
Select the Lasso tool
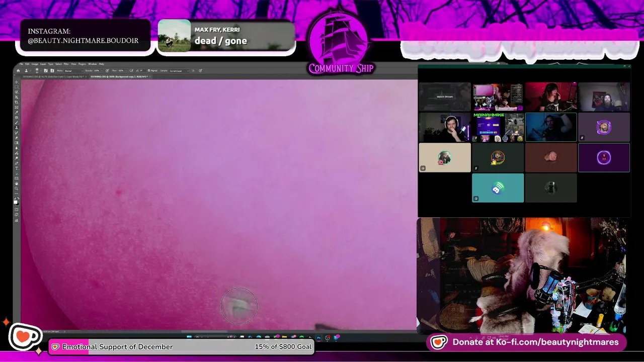[x=17, y=92]
